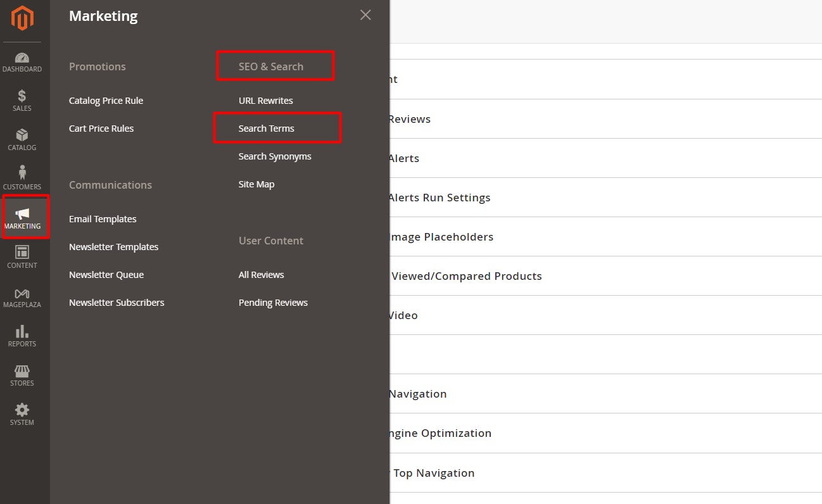822x504 pixels.
Task: Close the Marketing menu panel
Action: pos(365,15)
